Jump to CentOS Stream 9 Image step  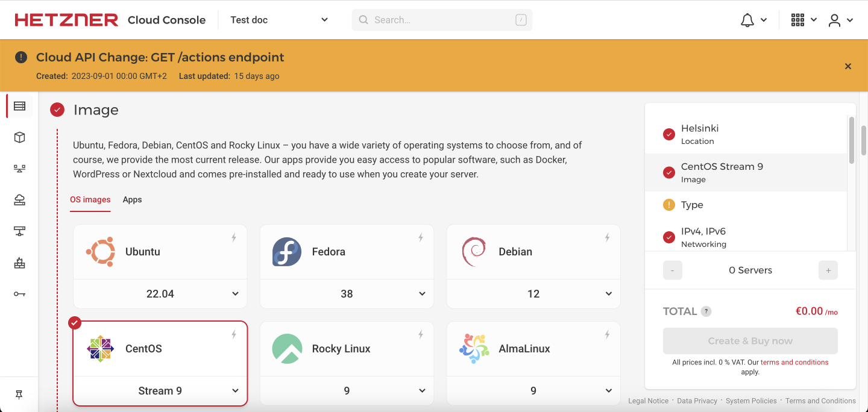(x=746, y=172)
